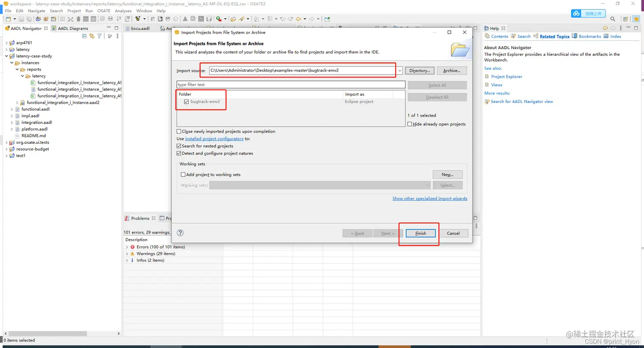The width and height of the screenshot is (644, 348).
Task: Click the type filter text field
Action: (291, 85)
